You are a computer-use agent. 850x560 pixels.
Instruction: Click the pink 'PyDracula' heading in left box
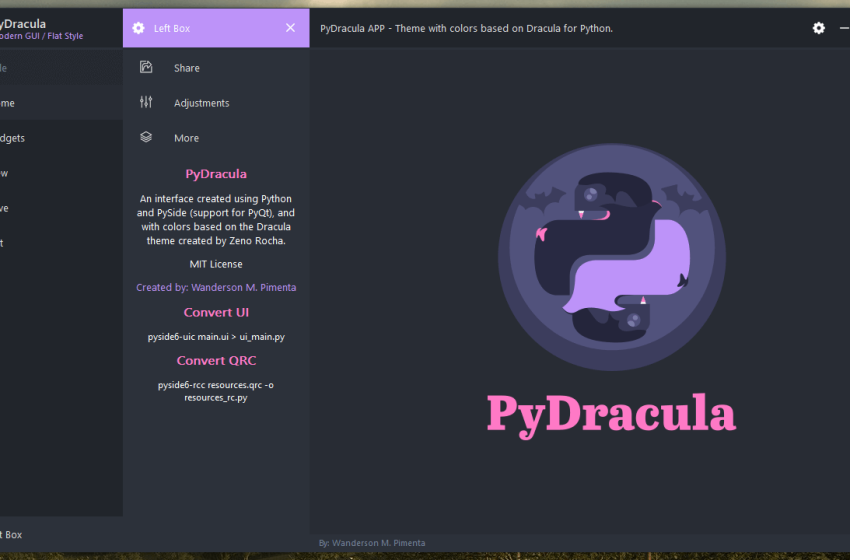(x=216, y=174)
